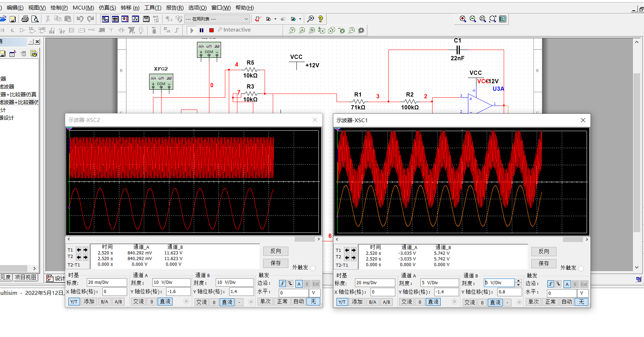Screen dimensions: 644x337
Task: Select the Power probe icon
Action: [x=312, y=30]
